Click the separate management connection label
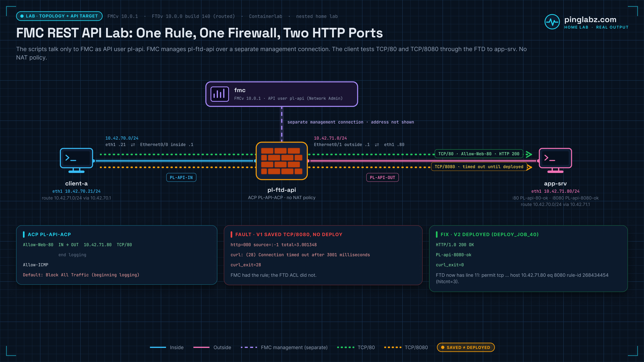 pyautogui.click(x=351, y=122)
